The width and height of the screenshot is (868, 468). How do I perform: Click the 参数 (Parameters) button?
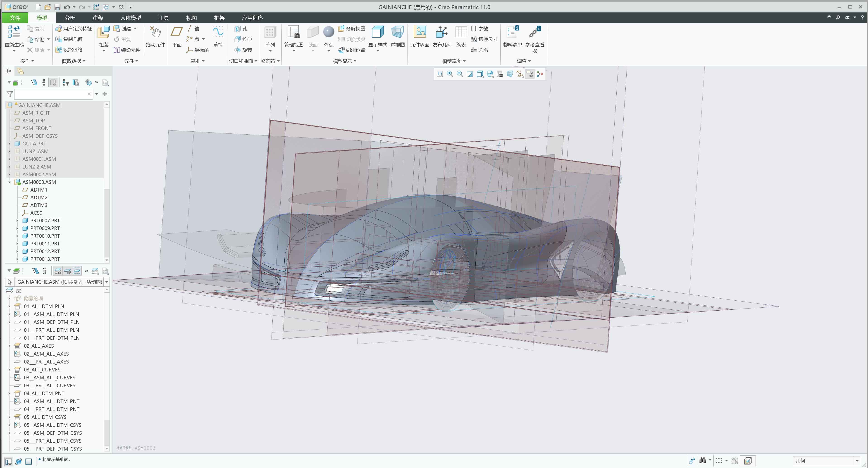coord(480,29)
